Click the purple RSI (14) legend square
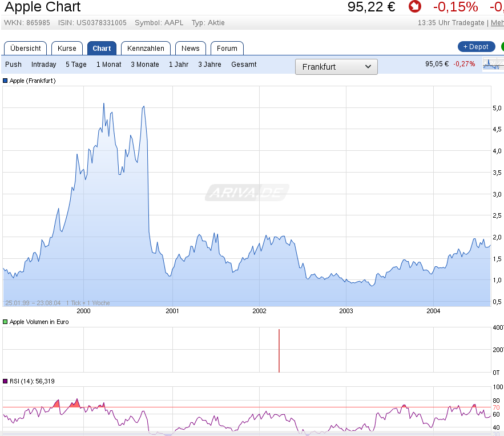 pos(6,381)
